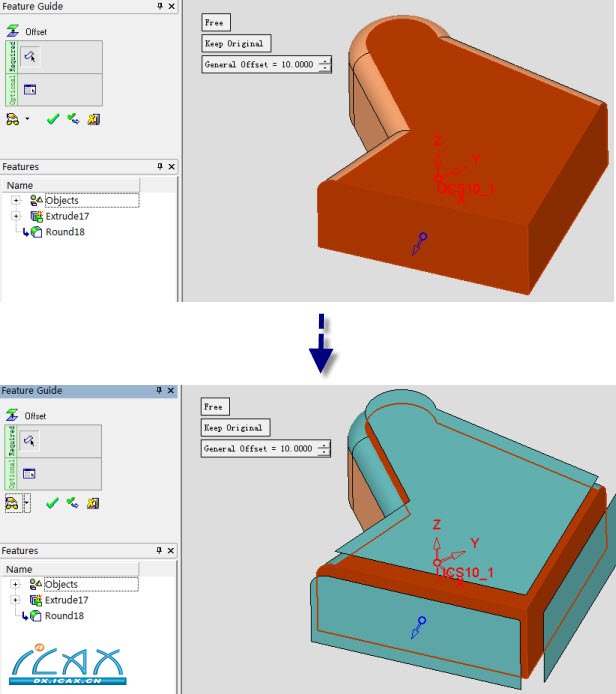This screenshot has width=616, height=694.
Task: Click the Apply checkmark-arrow icon in top Feature Guide
Action: coord(73,119)
